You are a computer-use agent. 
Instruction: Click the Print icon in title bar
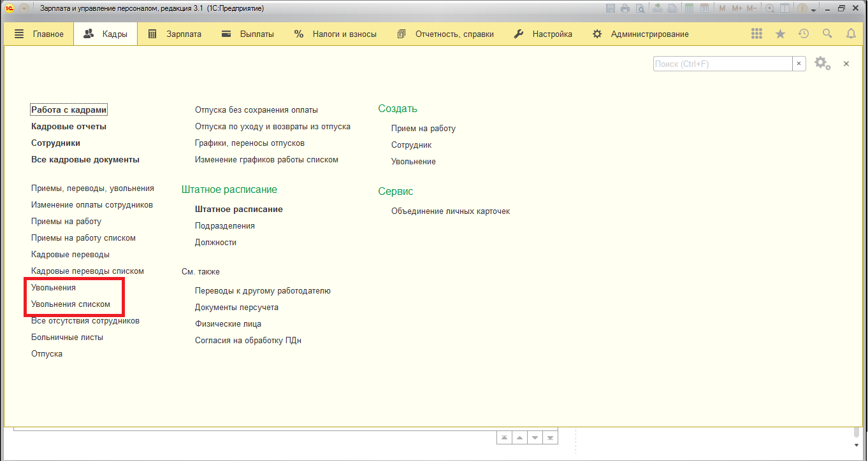(625, 8)
